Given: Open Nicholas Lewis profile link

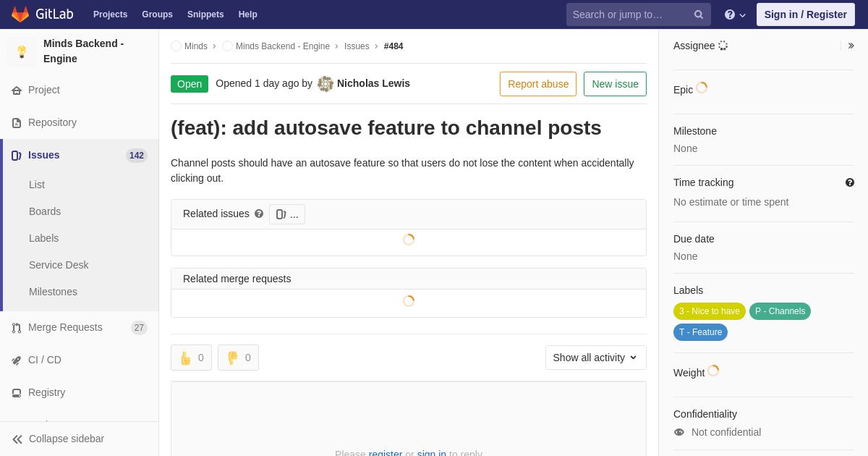Looking at the screenshot, I should [x=373, y=83].
